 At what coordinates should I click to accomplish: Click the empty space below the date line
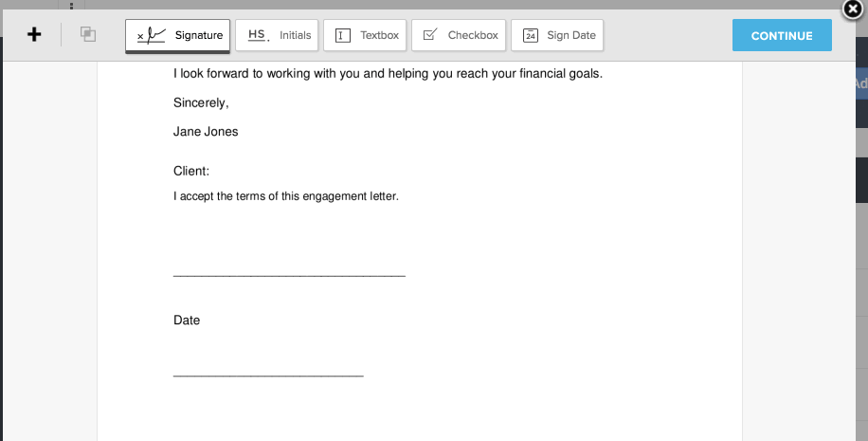(419, 410)
